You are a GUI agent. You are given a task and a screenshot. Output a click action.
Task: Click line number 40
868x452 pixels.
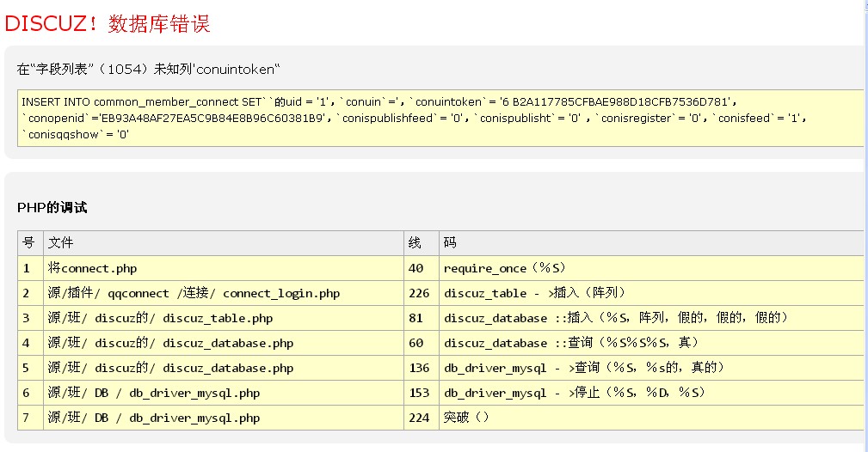[422, 268]
